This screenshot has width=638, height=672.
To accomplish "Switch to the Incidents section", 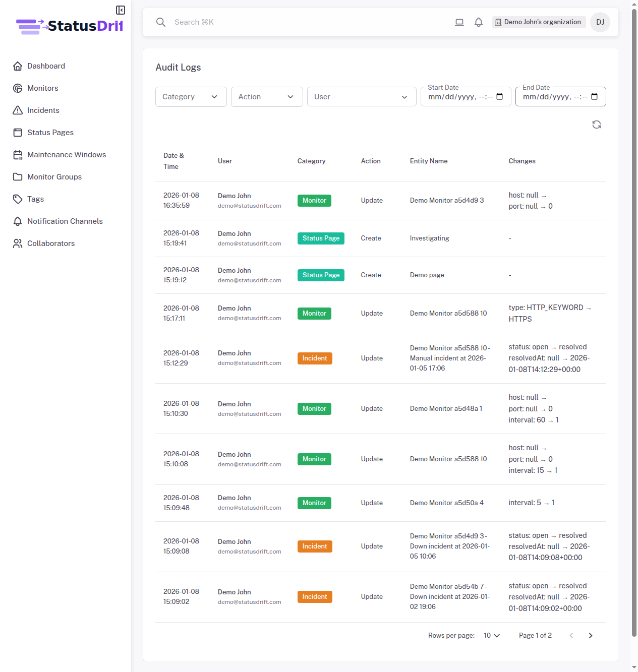I will pos(43,110).
